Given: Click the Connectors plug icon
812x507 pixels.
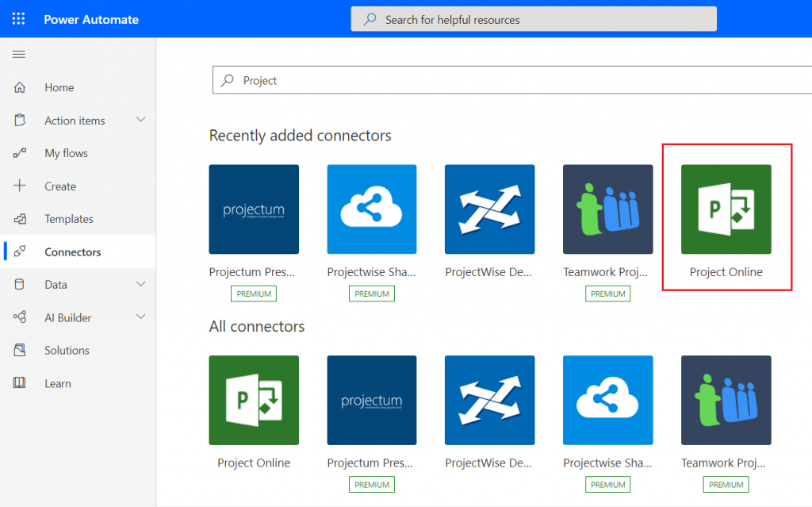Looking at the screenshot, I should (x=20, y=252).
